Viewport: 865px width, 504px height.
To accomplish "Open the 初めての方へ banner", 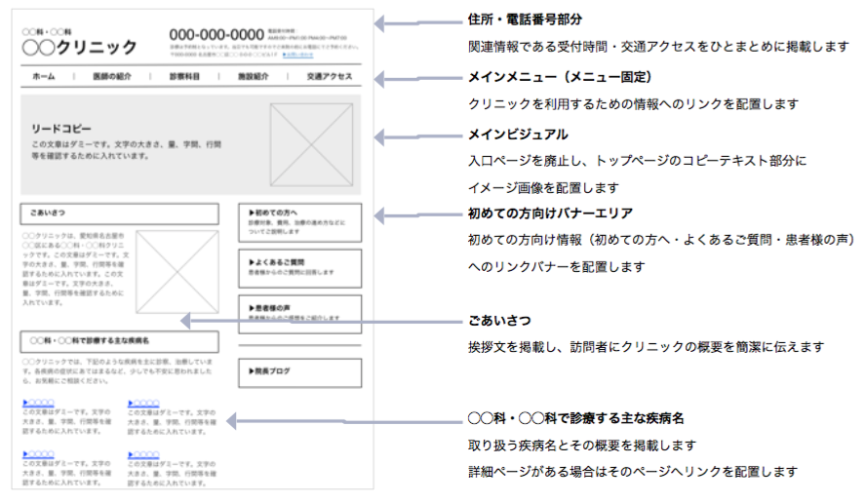I will (300, 223).
